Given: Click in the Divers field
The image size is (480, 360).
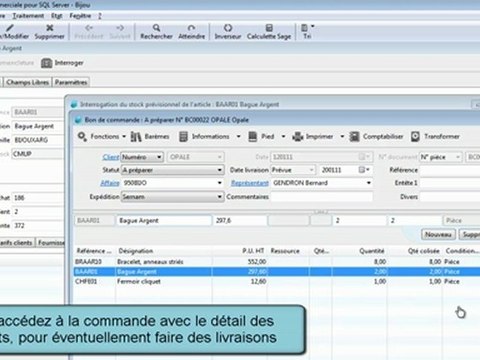Looking at the screenshot, I should [x=450, y=197].
